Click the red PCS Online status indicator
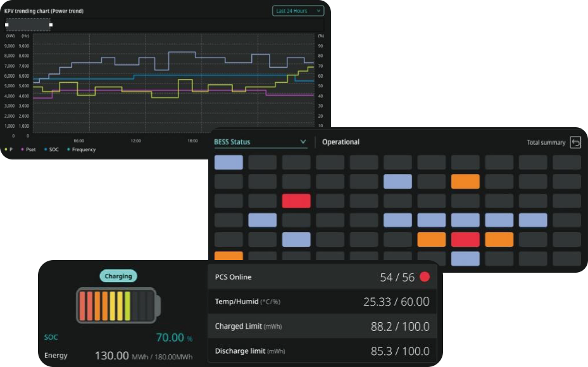Image resolution: width=588 pixels, height=367 pixels. coord(425,277)
